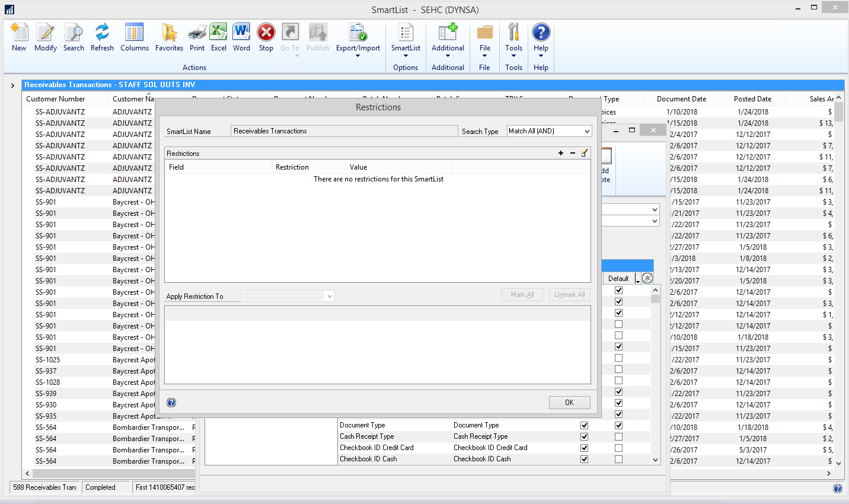Viewport: 849px width, 504px height.
Task: Click the Help question-mark toolbar icon
Action: click(541, 33)
